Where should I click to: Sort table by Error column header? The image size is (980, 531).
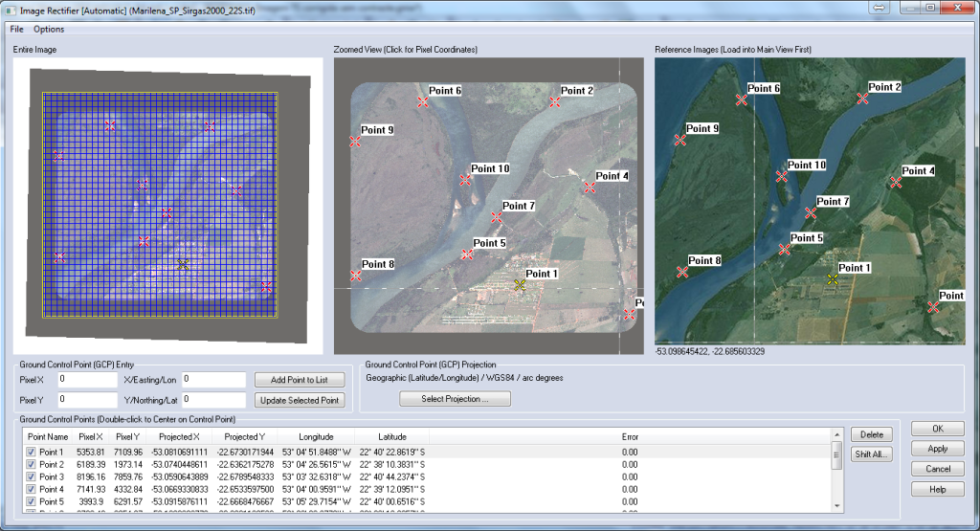point(629,436)
